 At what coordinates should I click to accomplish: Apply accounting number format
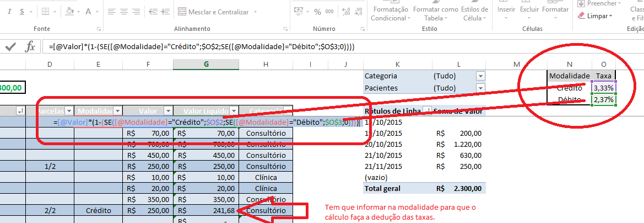(x=298, y=12)
